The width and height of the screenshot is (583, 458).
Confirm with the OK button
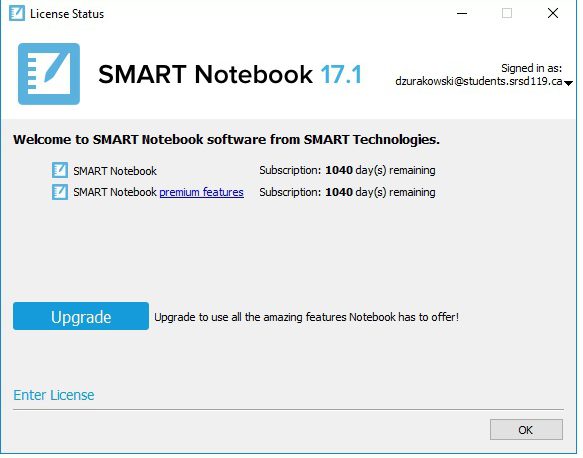(x=526, y=430)
